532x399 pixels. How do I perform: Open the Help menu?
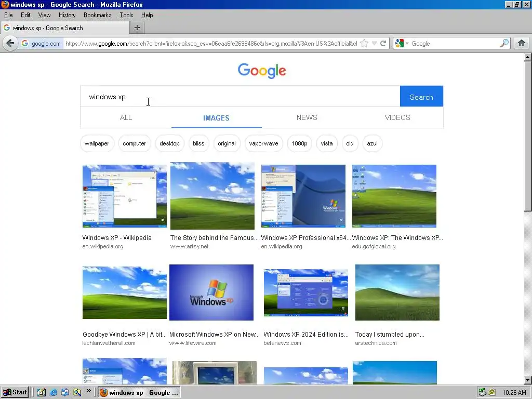[x=147, y=15]
